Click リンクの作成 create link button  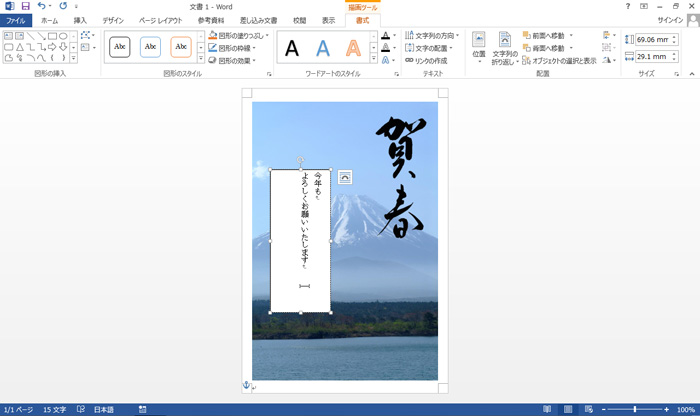tap(426, 60)
